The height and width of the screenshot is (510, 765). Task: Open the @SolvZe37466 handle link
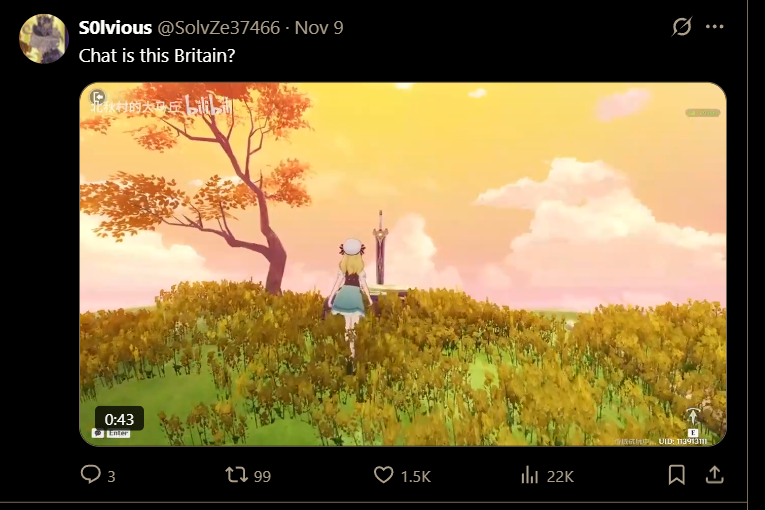click(219, 28)
